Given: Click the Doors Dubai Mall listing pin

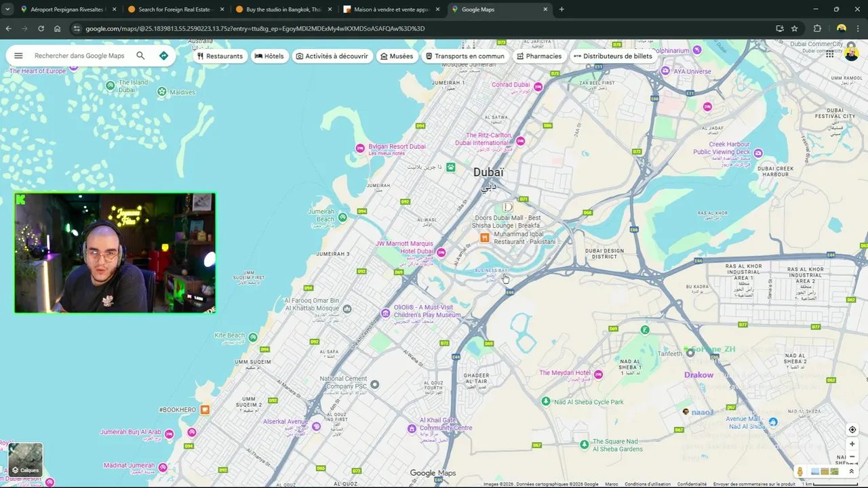Looking at the screenshot, I should coord(508,207).
